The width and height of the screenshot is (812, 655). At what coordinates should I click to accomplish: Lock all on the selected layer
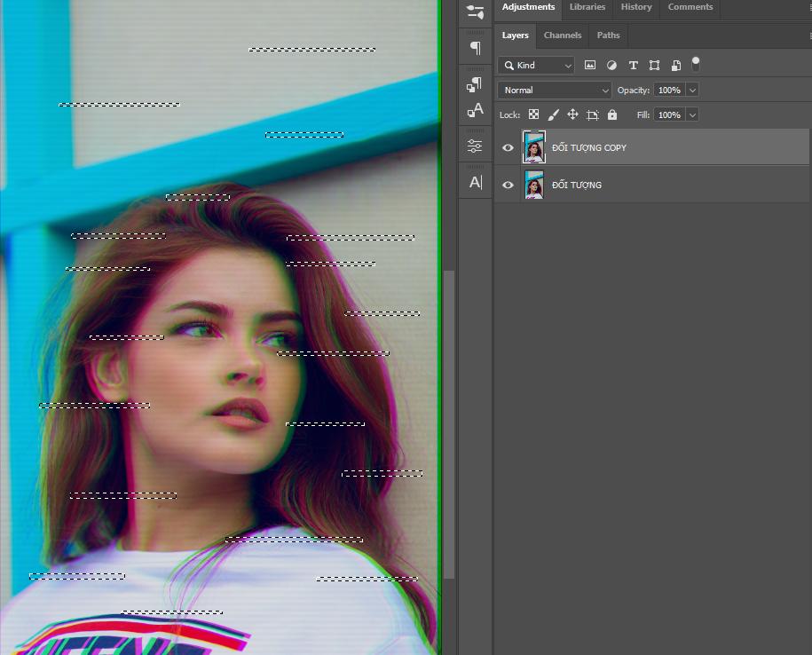click(x=611, y=114)
